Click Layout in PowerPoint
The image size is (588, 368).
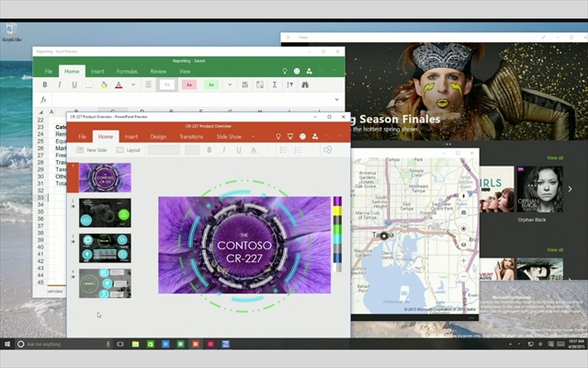(129, 150)
